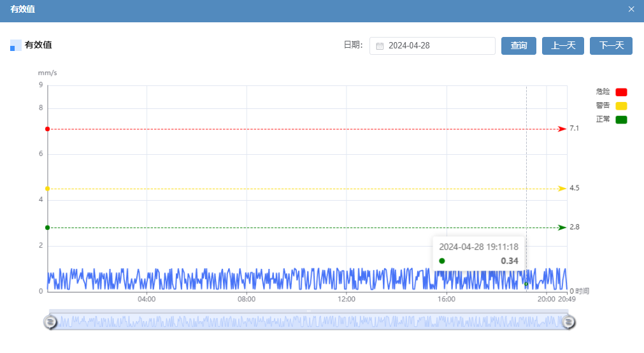The width and height of the screenshot is (644, 353).
Task: Click the 查询 query button
Action: 519,46
